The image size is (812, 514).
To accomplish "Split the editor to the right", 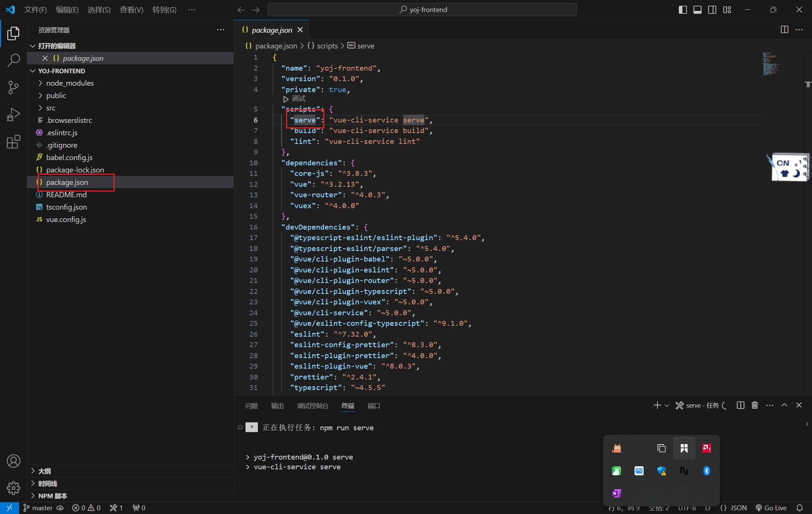I will coord(785,30).
